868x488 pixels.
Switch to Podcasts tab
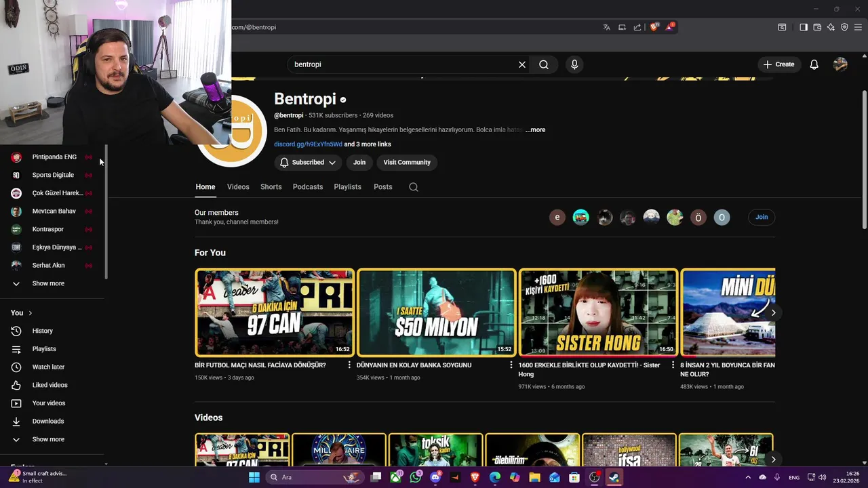click(x=308, y=187)
